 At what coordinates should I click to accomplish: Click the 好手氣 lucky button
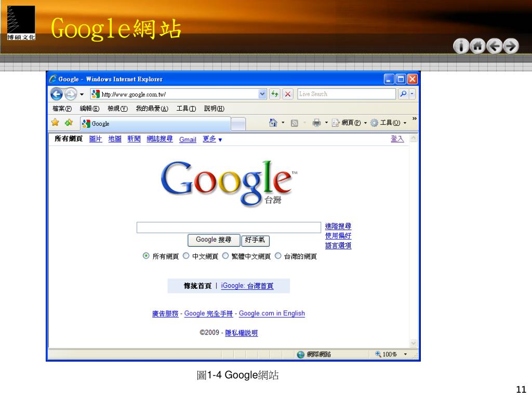coord(255,241)
